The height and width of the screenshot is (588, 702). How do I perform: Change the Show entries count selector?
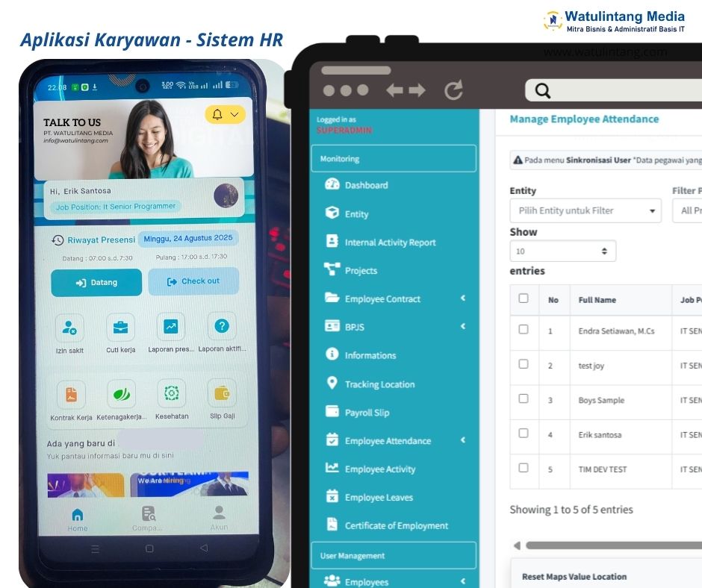click(563, 251)
